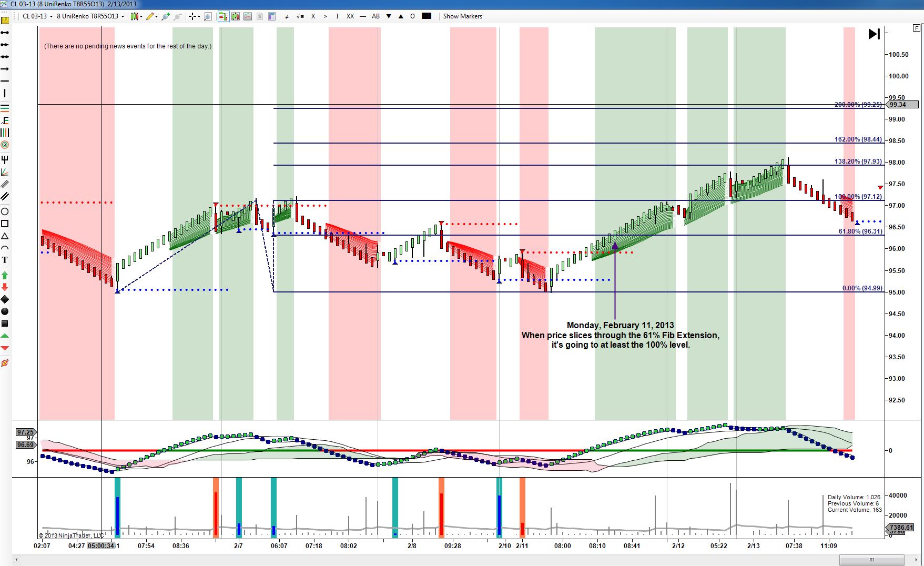Viewport: 924px width, 566px height.
Task: Select the ellipse drawing tool
Action: [x=5, y=211]
